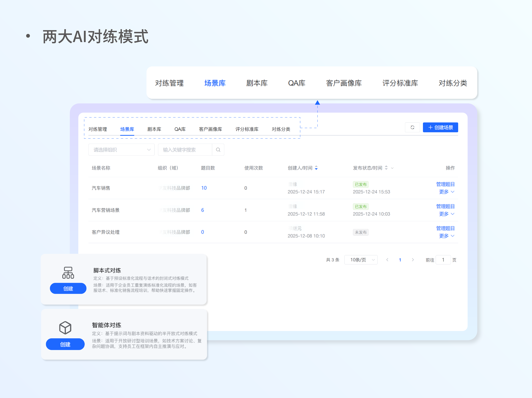The width and height of the screenshot is (532, 398).
Task: Go to the previous page arrow
Action: click(x=387, y=260)
